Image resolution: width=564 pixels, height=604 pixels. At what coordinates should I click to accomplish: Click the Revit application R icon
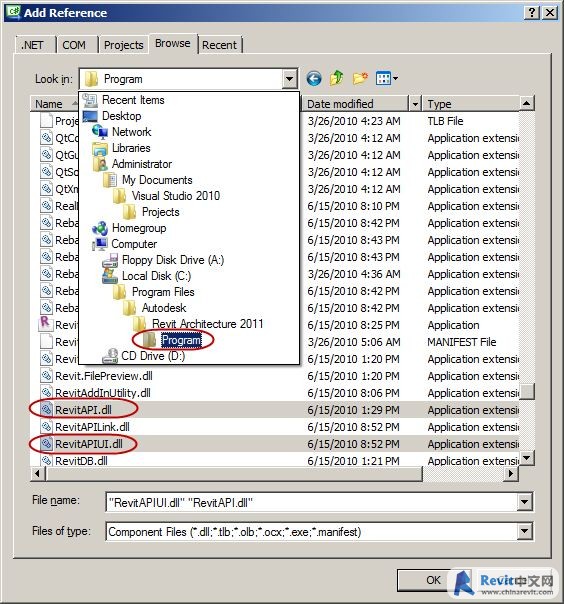(x=45, y=324)
